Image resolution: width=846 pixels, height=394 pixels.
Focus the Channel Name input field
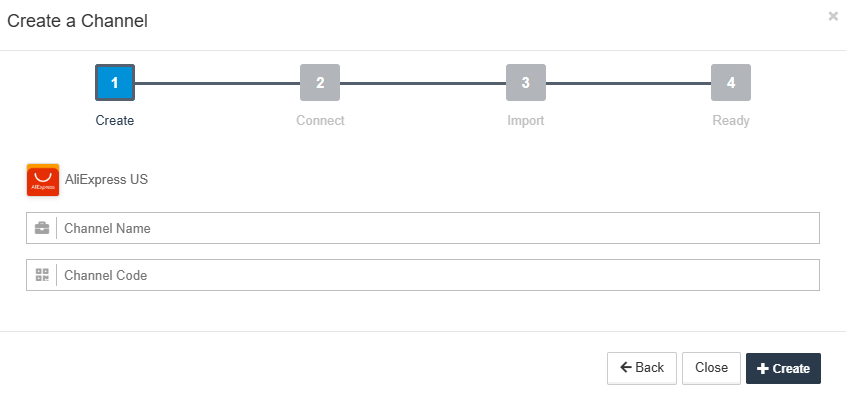pos(423,228)
